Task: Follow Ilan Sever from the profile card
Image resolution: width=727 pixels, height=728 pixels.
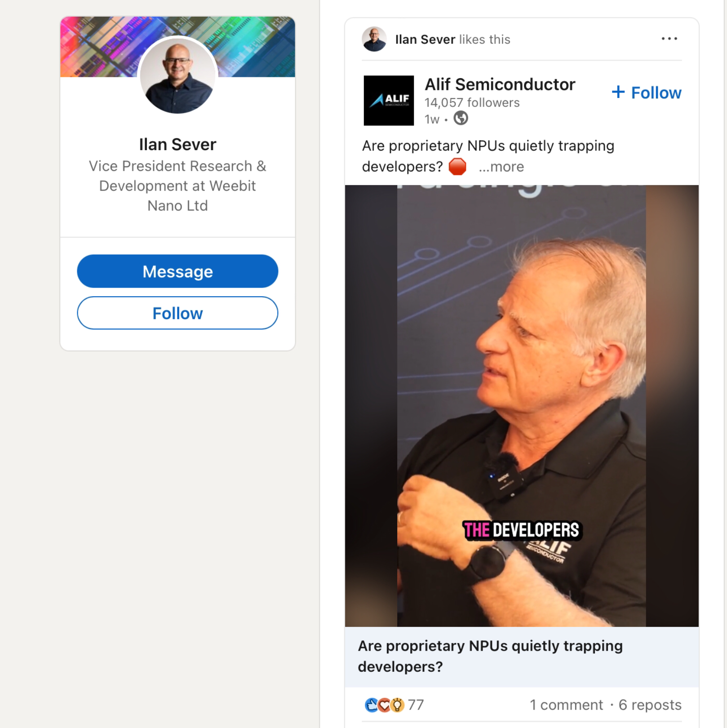Action: 177,313
